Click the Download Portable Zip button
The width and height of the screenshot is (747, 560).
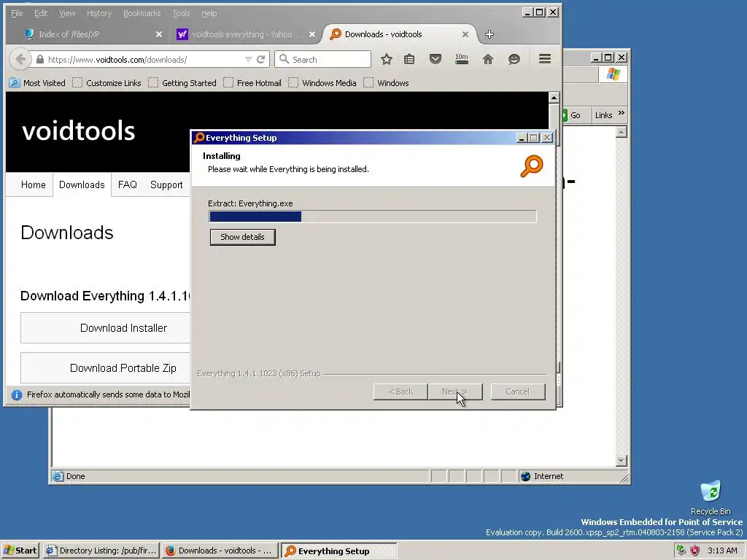105,368
